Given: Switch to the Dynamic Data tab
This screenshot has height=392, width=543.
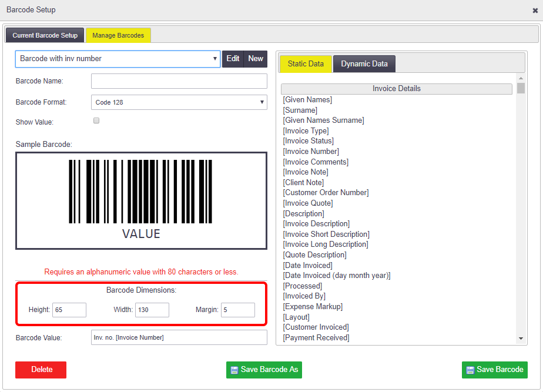Looking at the screenshot, I should click(364, 63).
